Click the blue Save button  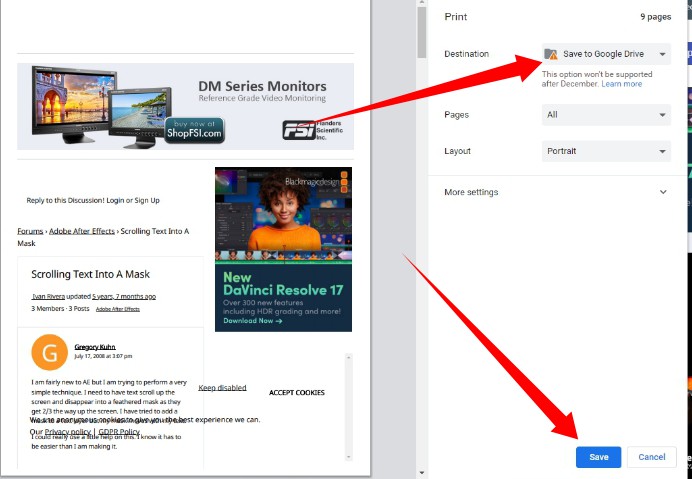(598, 457)
